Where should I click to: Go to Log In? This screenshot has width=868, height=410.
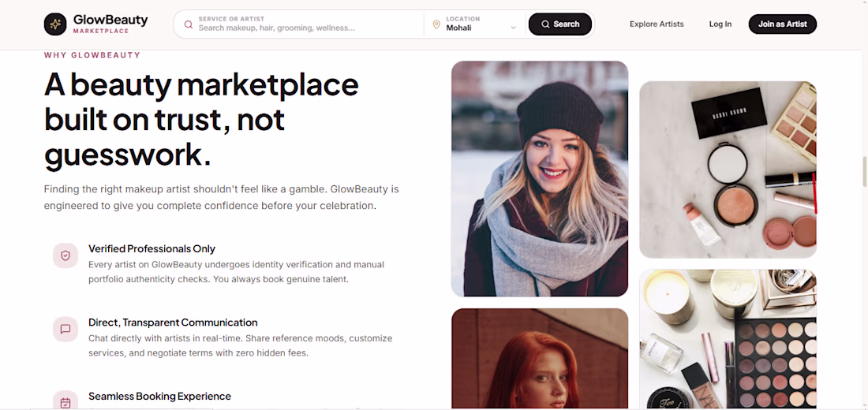pyautogui.click(x=720, y=24)
